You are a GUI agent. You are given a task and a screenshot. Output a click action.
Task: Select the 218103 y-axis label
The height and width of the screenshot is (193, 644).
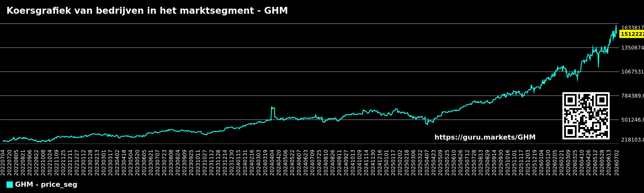click(632, 140)
